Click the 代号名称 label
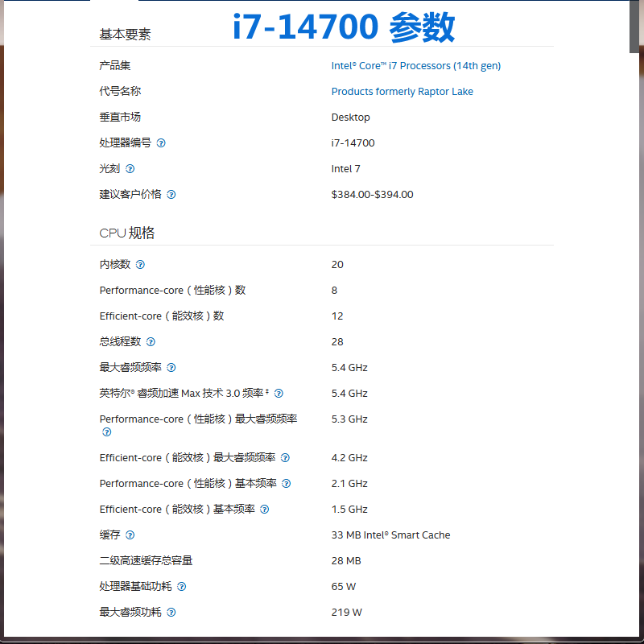Viewport: 644px width, 644px height. click(120, 91)
